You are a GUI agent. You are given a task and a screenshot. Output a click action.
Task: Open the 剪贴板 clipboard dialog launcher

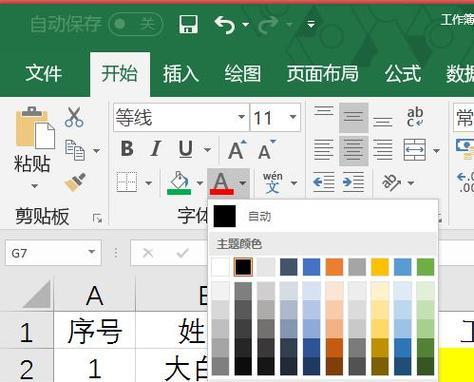pyautogui.click(x=97, y=218)
